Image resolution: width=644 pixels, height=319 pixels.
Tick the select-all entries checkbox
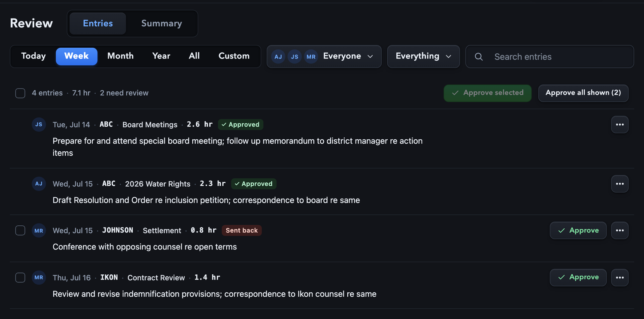pos(20,93)
